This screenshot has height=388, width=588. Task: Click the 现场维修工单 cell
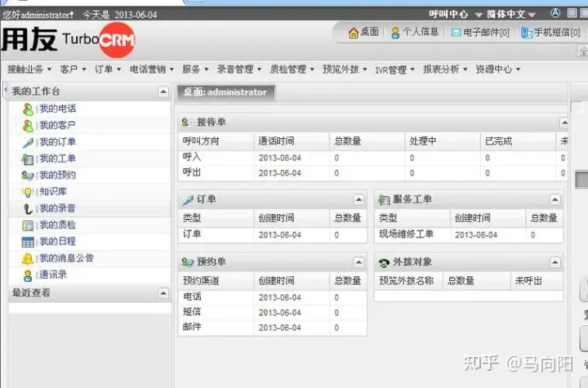coord(406,234)
